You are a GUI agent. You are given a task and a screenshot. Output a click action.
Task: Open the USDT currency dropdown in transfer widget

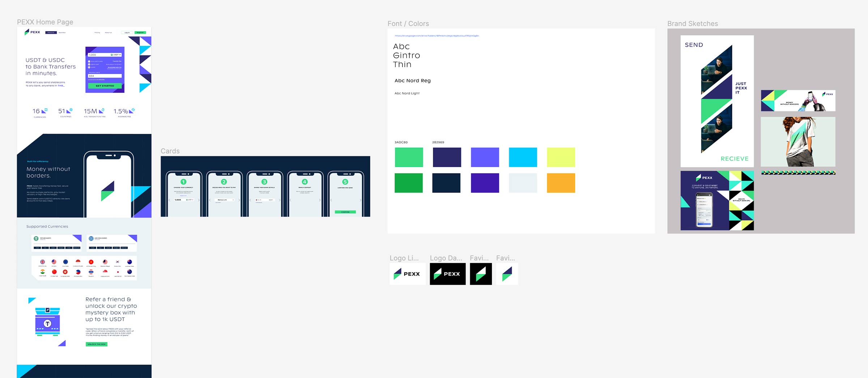(116, 55)
